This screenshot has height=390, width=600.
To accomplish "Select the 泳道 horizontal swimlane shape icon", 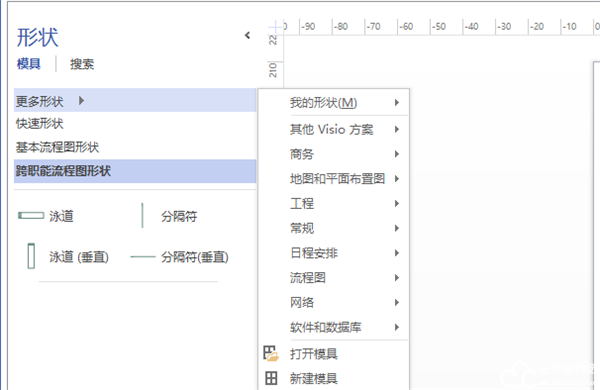I will [31, 216].
